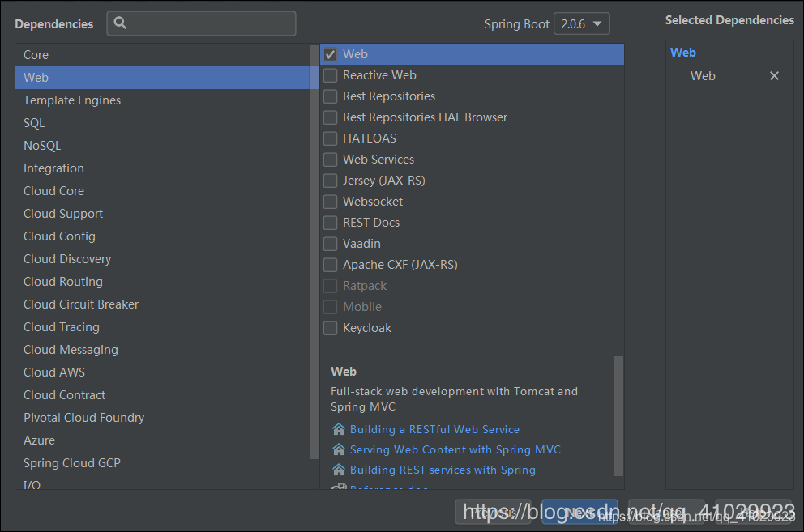Viewport: 804px width, 532px height.
Task: Enable the Reactive Web checkbox
Action: pos(330,75)
